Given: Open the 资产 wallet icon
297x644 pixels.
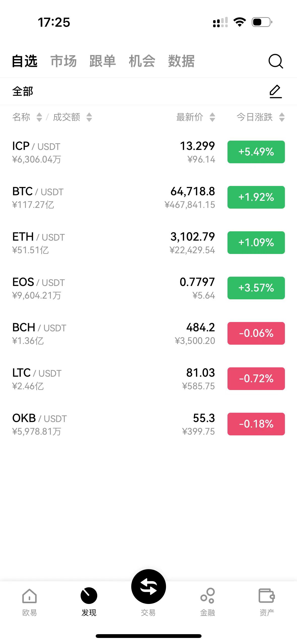Looking at the screenshot, I should (x=267, y=596).
